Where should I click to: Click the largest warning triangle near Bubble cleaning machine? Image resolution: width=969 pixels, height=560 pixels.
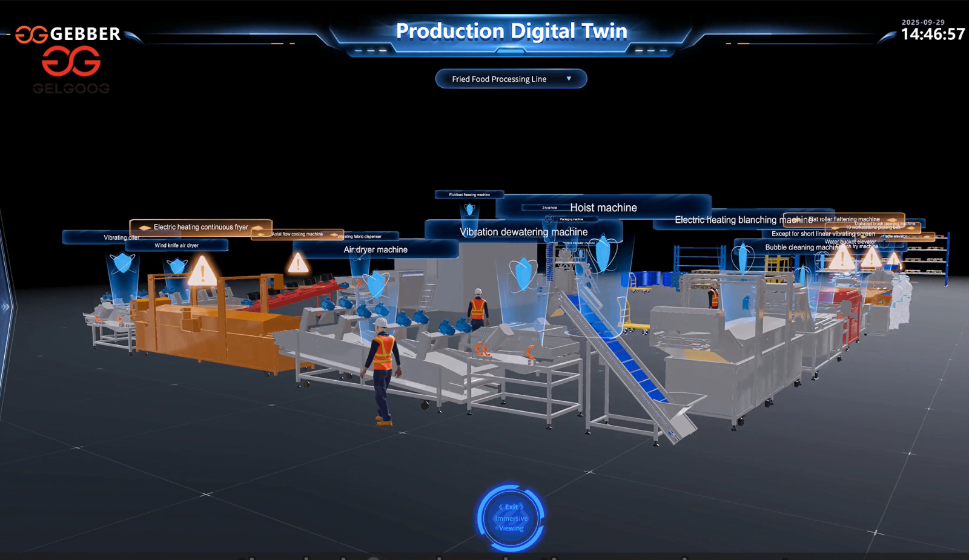click(x=841, y=259)
